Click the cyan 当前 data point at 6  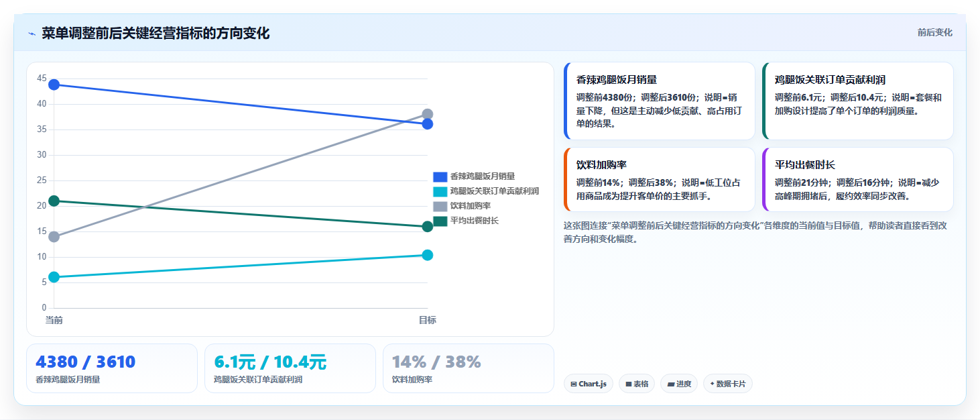pos(54,277)
